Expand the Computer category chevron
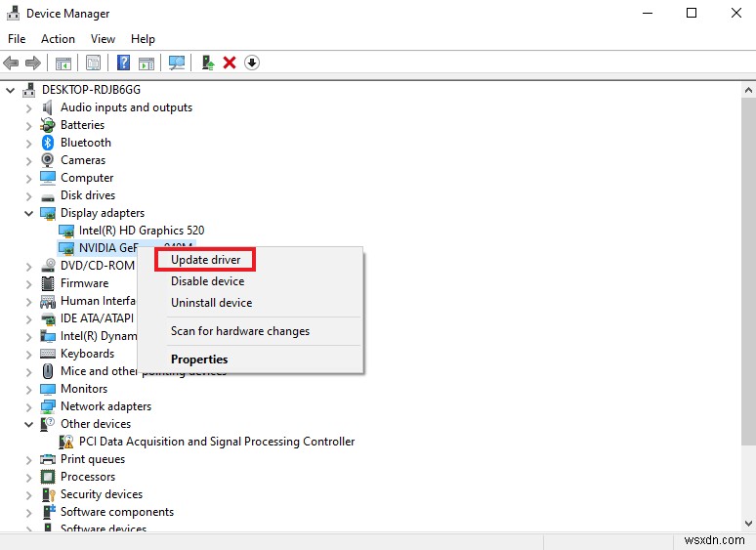Viewport: 756px width, 550px height. [28, 179]
